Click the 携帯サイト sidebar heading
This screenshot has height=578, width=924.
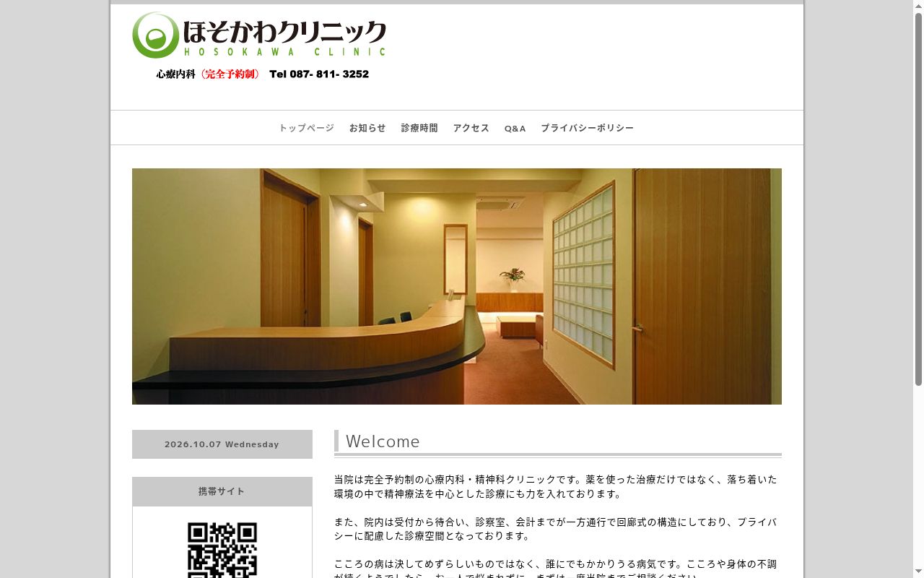coord(222,491)
